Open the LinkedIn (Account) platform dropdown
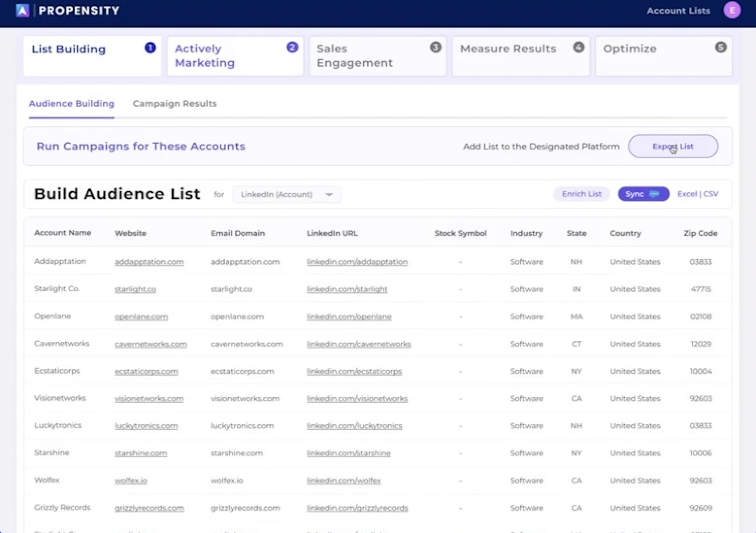The width and height of the screenshot is (756, 533). 286,195
